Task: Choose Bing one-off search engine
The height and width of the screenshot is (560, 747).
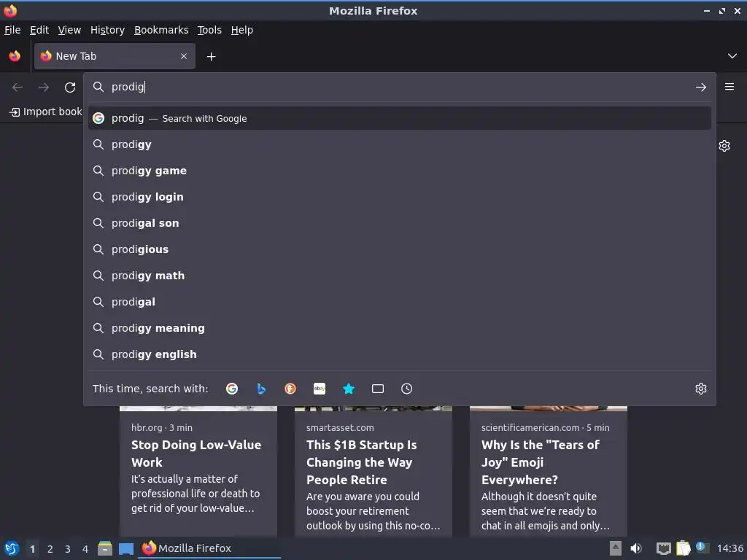Action: coord(261,389)
